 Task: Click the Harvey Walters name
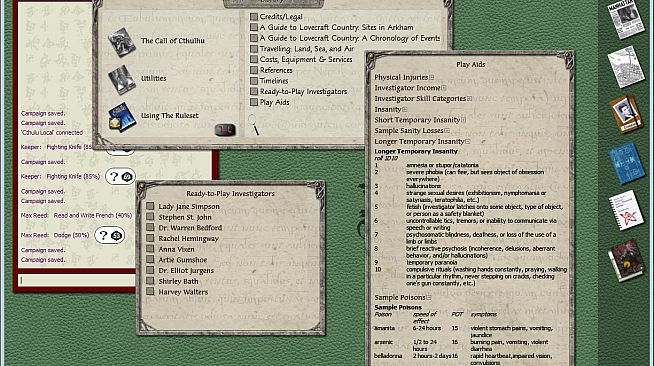point(183,292)
